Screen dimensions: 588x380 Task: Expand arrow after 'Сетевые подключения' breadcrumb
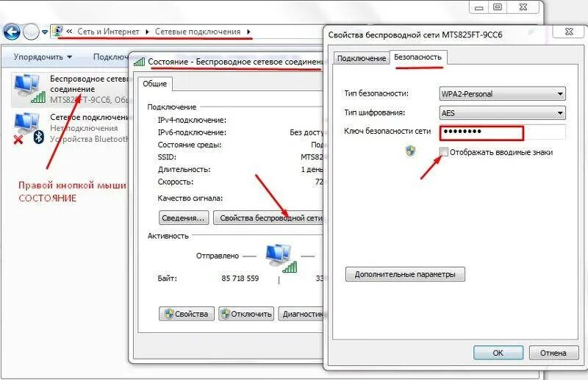(248, 32)
